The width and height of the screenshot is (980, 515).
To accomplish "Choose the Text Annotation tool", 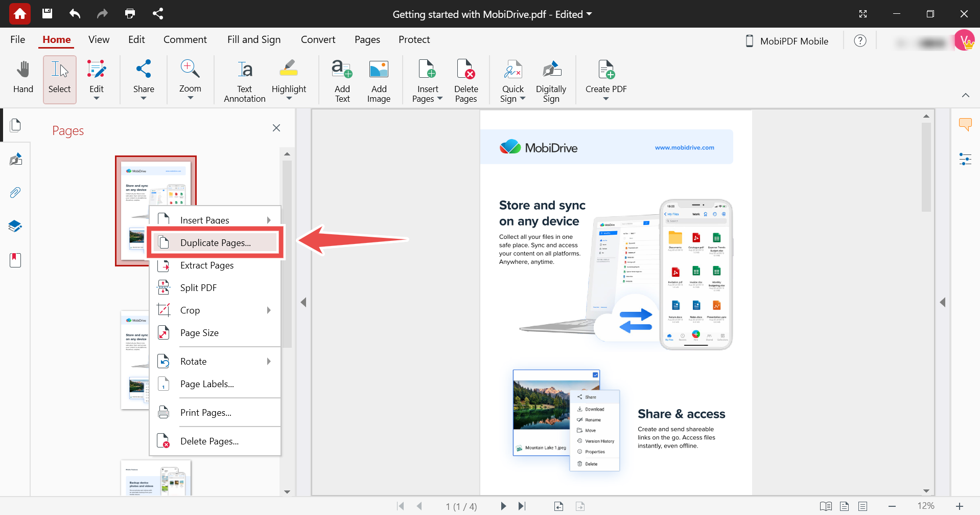I will tap(245, 81).
